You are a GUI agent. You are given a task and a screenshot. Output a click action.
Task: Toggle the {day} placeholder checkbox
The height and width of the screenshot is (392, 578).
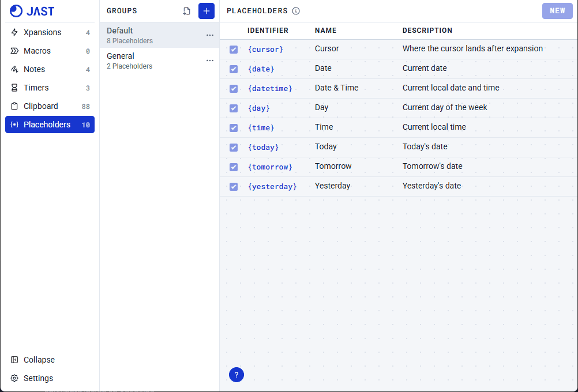(x=234, y=108)
